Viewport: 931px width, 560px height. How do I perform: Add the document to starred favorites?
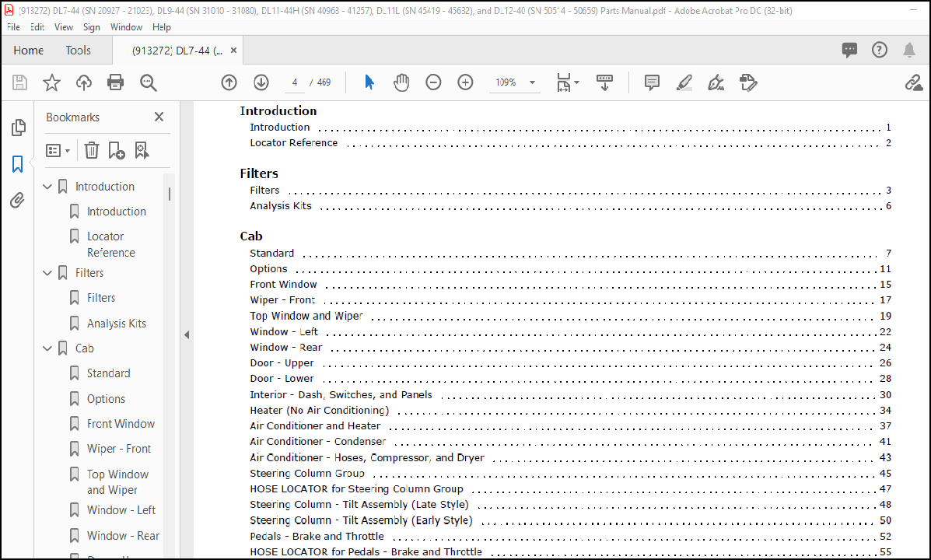(x=51, y=82)
